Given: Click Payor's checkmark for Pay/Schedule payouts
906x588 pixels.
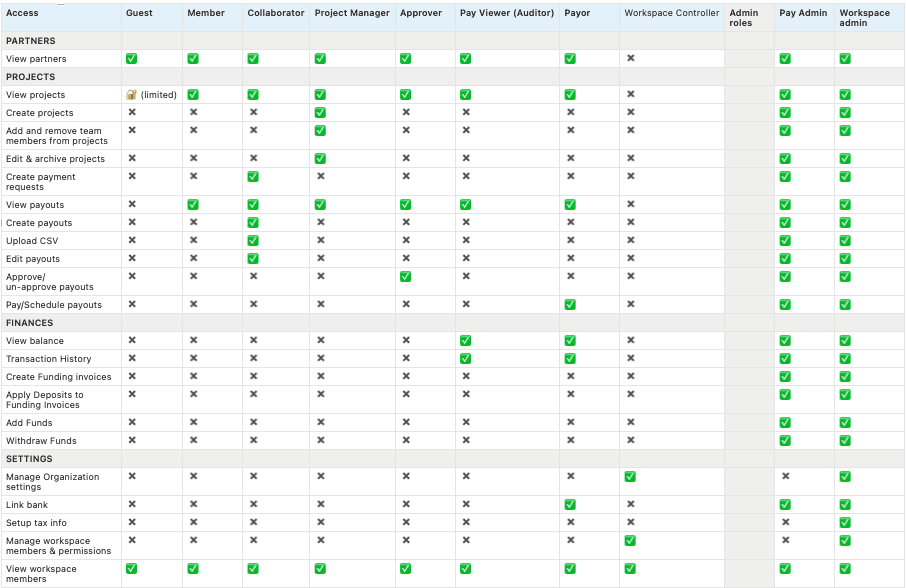Looking at the screenshot, I should 570,304.
